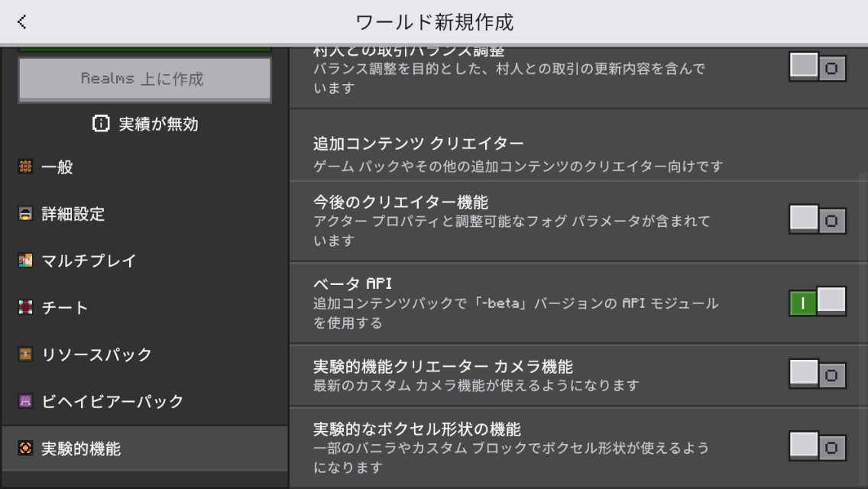The height and width of the screenshot is (489, 868).
Task: Go back with the top-left arrow
Action: 22,22
